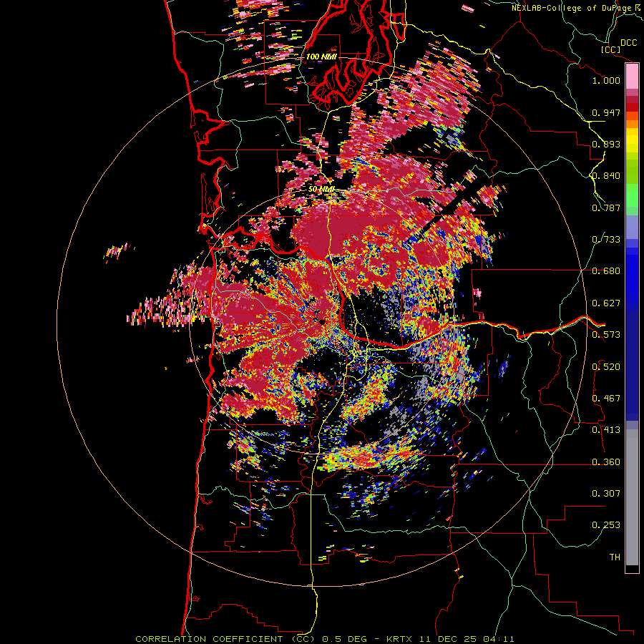This screenshot has height=644, width=644.
Task: Click the 0.733 color scale value
Action: pos(606,240)
